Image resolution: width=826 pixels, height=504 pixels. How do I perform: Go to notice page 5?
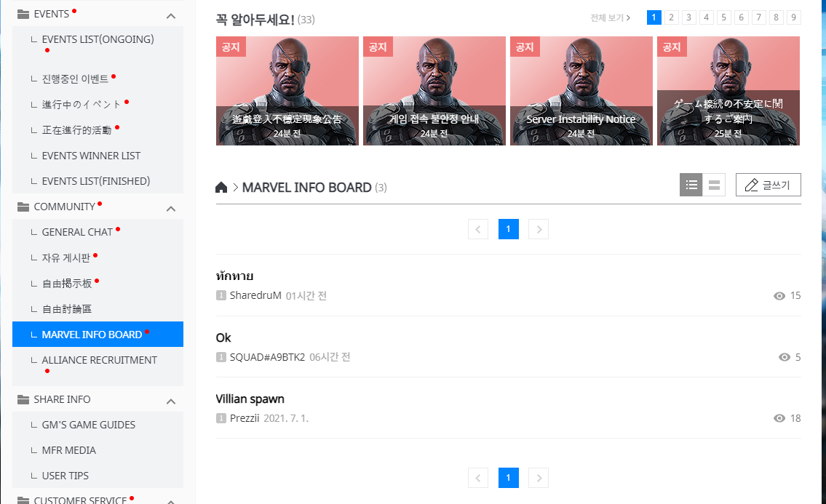pyautogui.click(x=724, y=17)
